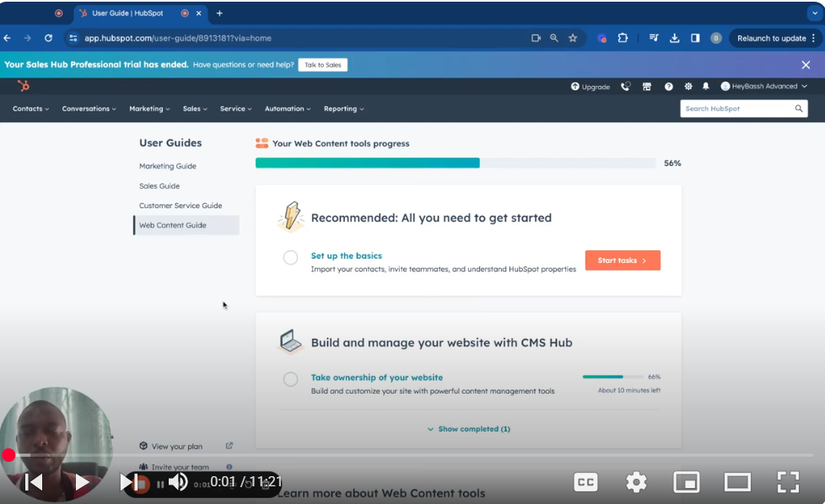Click Relaunch to update button

[x=775, y=38]
